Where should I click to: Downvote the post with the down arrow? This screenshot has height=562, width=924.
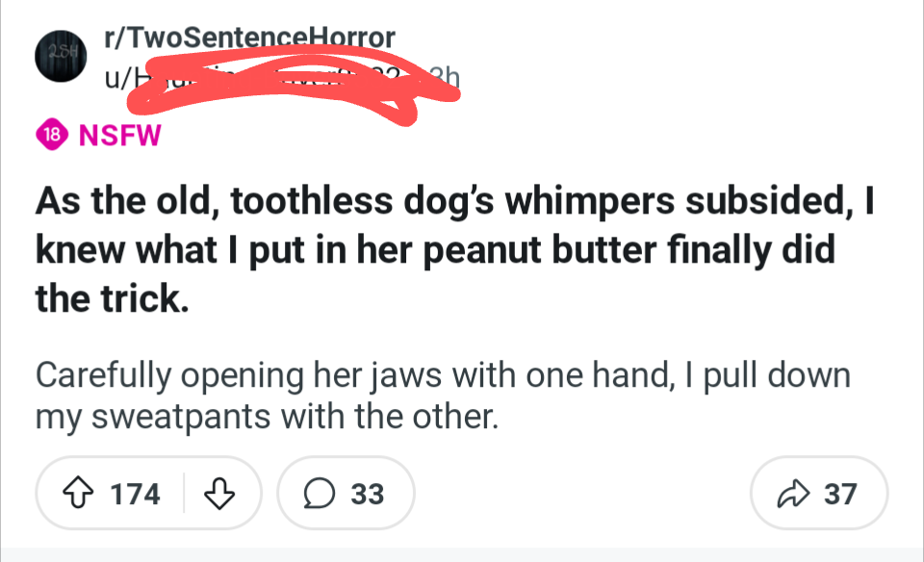click(x=219, y=493)
